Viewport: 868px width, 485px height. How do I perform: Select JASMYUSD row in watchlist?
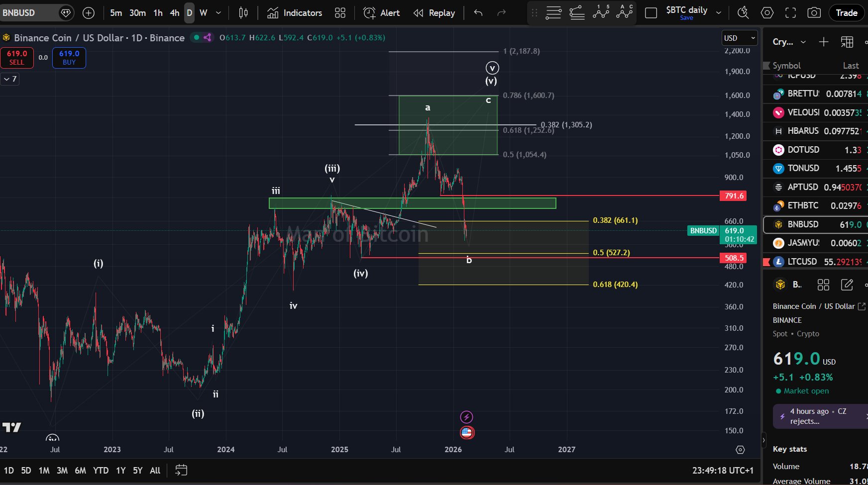[815, 243]
